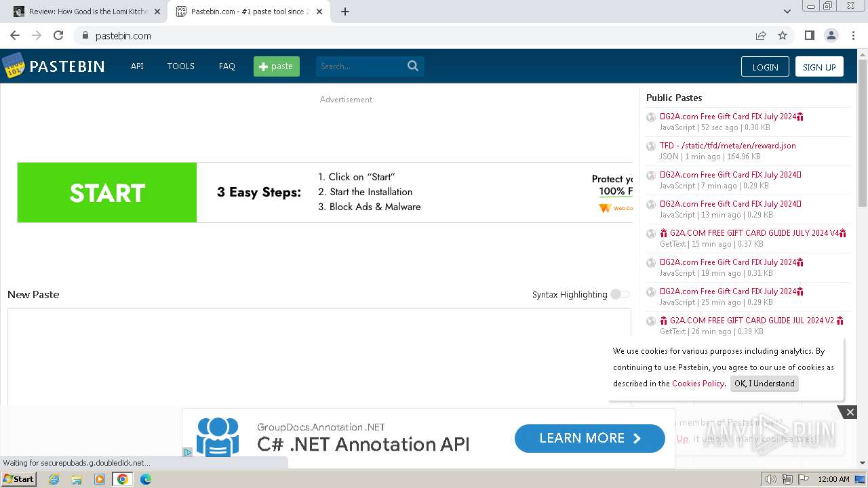Image resolution: width=868 pixels, height=488 pixels.
Task: Click the network tray icon
Action: (x=787, y=479)
